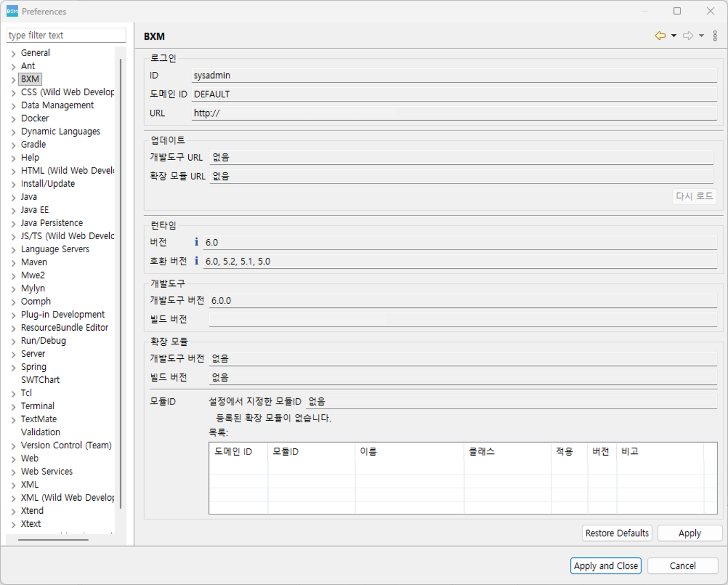Open the three-dot view menu icon

point(715,36)
